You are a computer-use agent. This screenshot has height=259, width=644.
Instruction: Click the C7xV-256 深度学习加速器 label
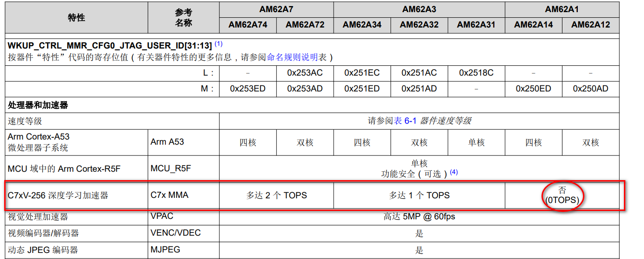[x=58, y=195]
